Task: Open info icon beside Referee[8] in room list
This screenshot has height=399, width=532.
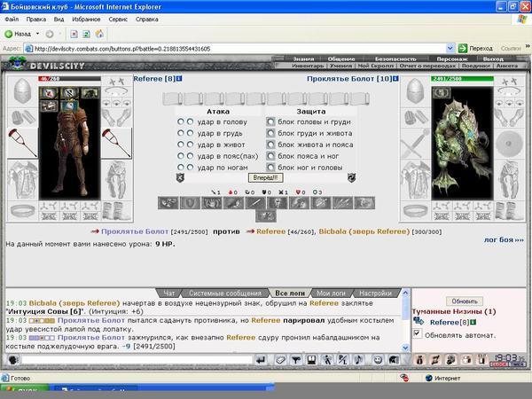Action: (473, 322)
